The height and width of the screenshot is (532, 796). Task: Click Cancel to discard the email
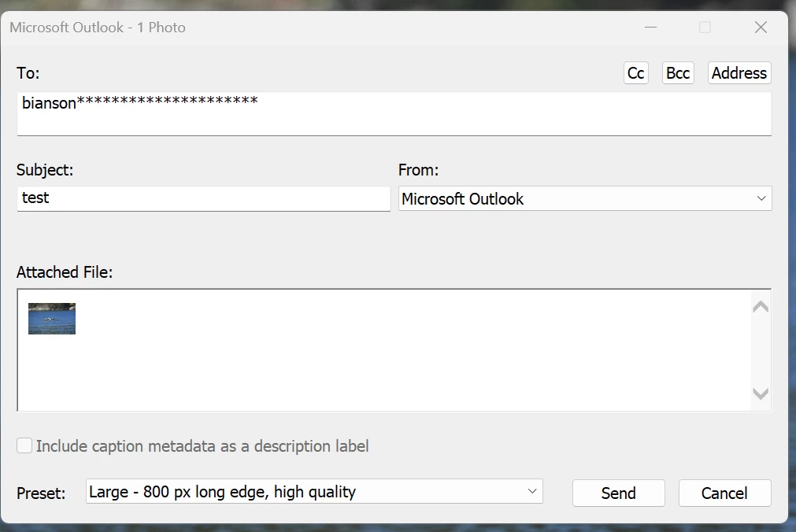[724, 493]
